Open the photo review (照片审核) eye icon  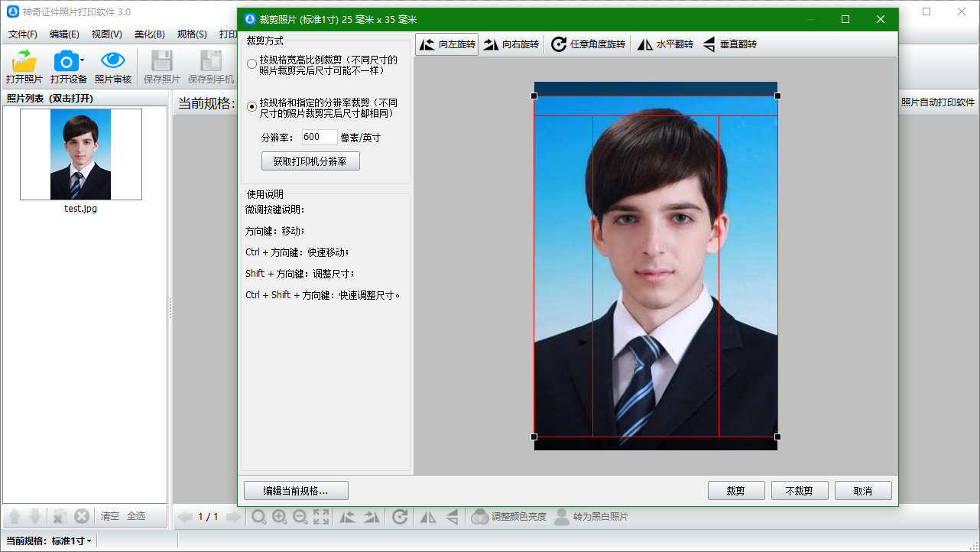tap(113, 61)
